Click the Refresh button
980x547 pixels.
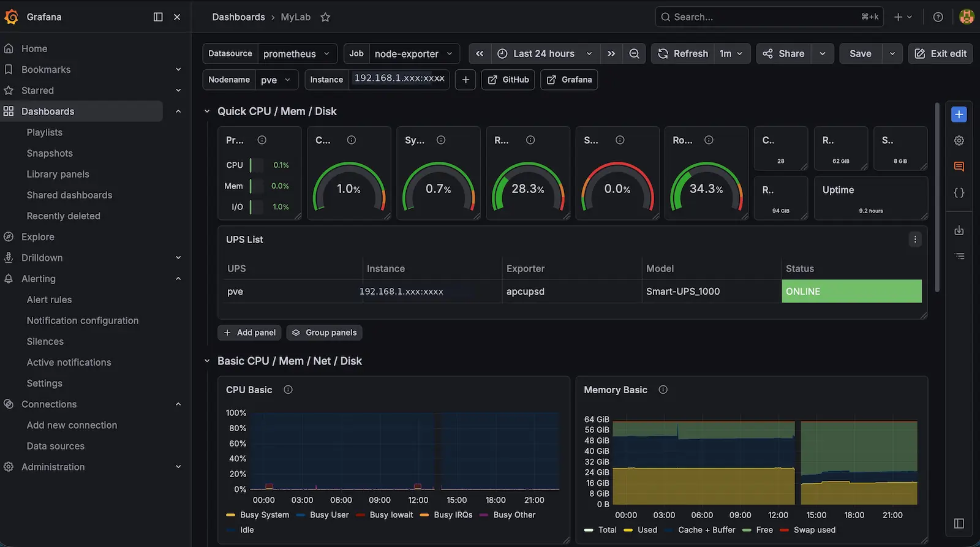coord(683,54)
